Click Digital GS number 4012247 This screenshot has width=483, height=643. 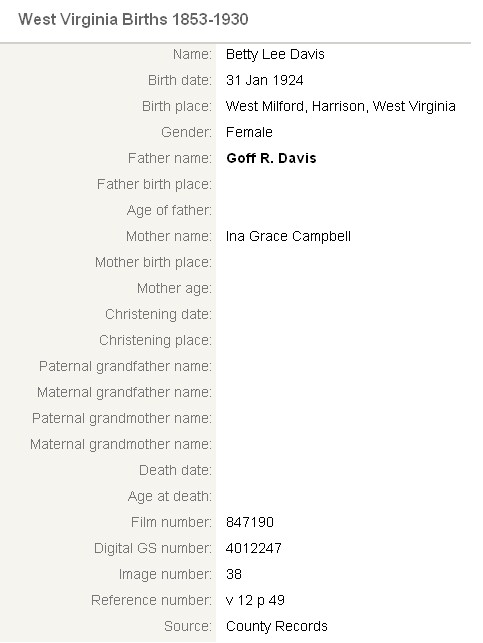coord(254,548)
